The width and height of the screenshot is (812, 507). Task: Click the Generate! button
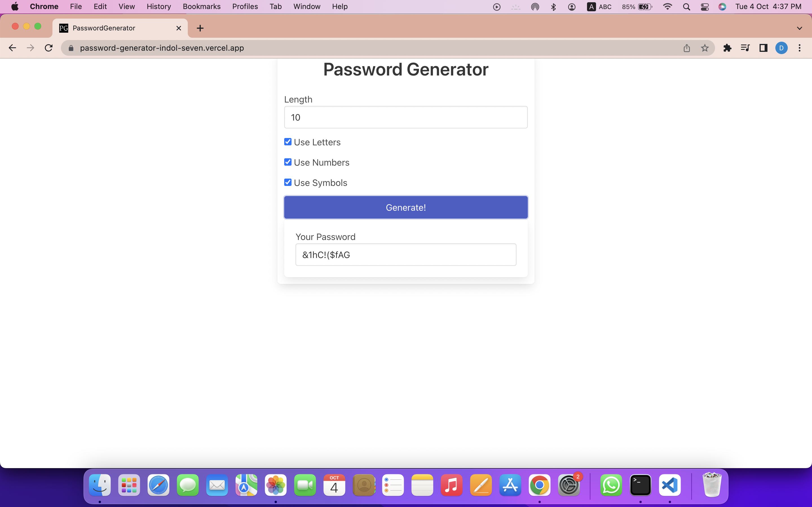coord(406,208)
